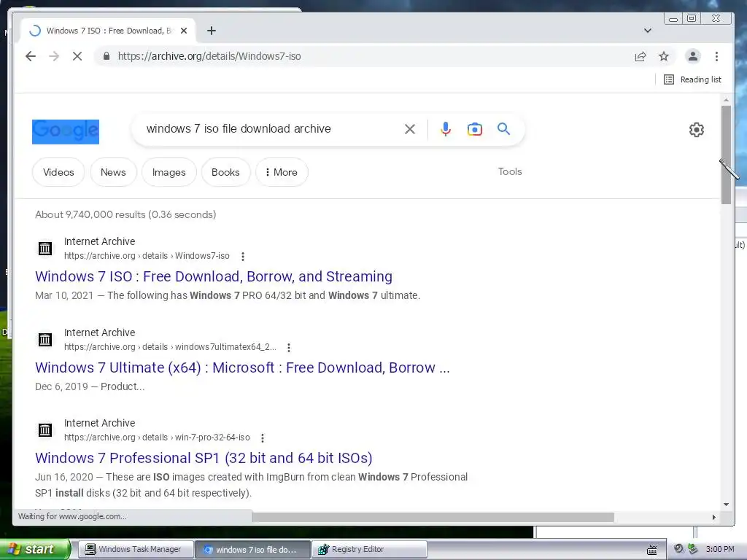This screenshot has height=560, width=747.
Task: Go to Google home via logo
Action: pyautogui.click(x=66, y=131)
